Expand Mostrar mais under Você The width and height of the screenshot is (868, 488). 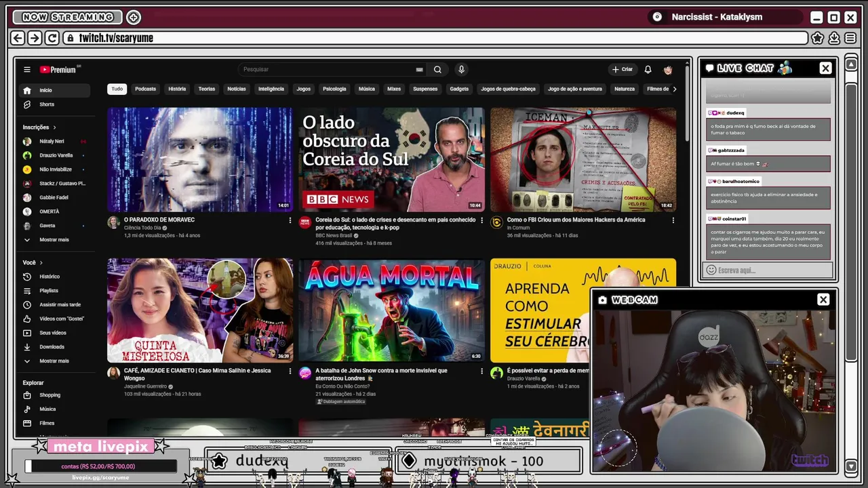pyautogui.click(x=54, y=361)
